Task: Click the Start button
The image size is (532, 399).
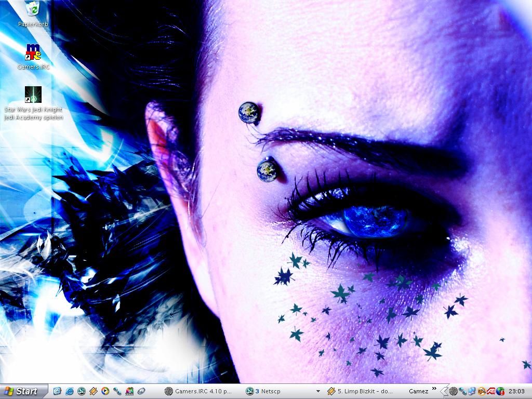Action: [x=22, y=391]
